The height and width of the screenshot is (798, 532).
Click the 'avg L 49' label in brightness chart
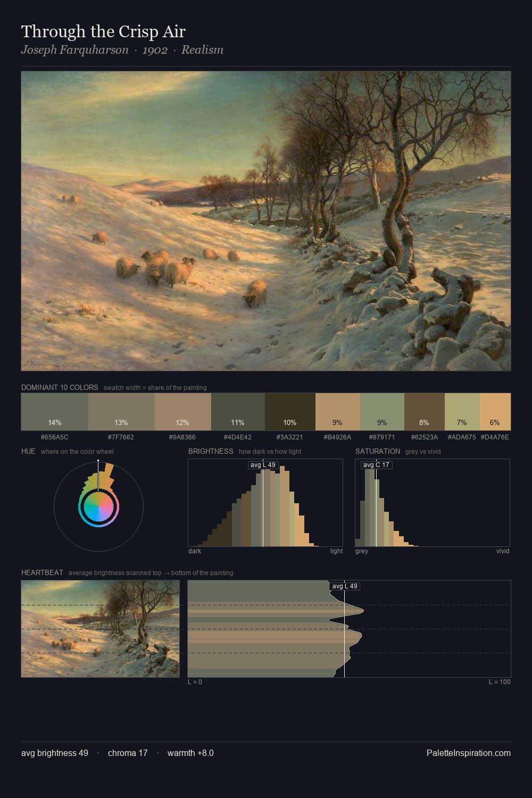263,465
